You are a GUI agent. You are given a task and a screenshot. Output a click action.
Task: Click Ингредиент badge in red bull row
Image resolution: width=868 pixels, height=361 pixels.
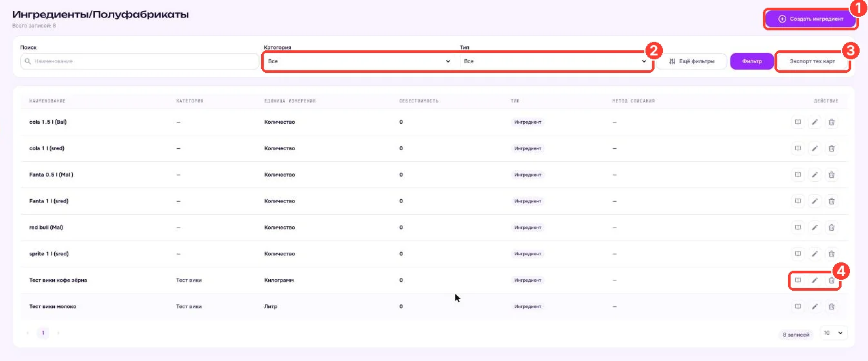coord(528,228)
